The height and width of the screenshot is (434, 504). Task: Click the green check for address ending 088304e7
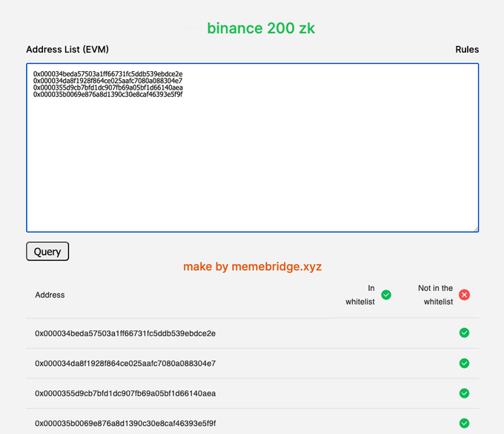[x=464, y=364]
